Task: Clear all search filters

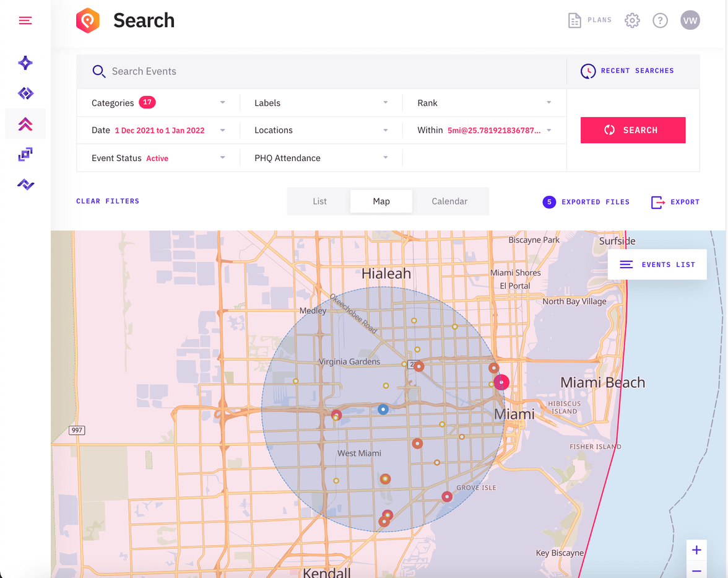Action: (107, 201)
